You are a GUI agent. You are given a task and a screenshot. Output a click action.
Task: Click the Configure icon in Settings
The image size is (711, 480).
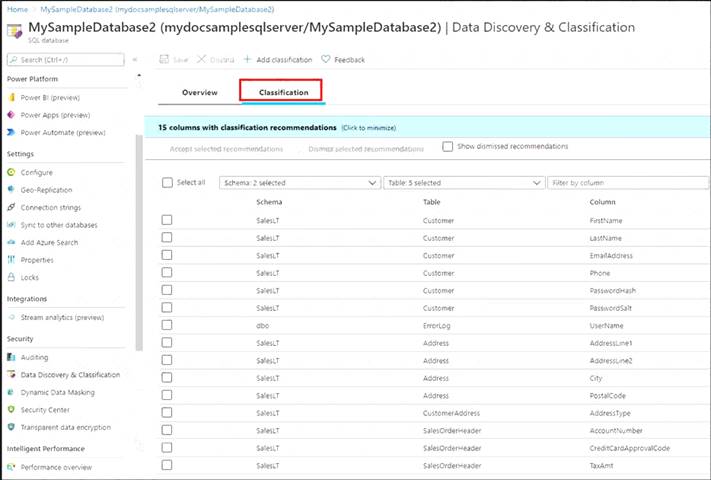coord(11,172)
